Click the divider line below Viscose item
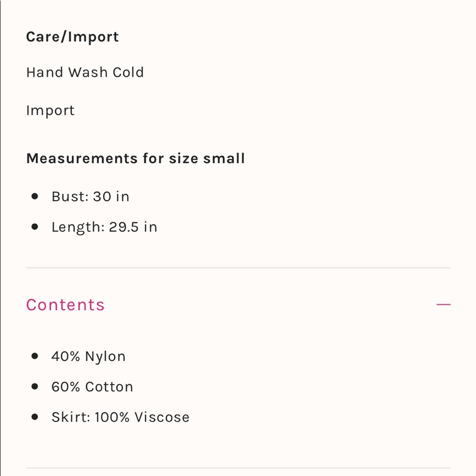This screenshot has height=476, width=476. click(x=238, y=468)
